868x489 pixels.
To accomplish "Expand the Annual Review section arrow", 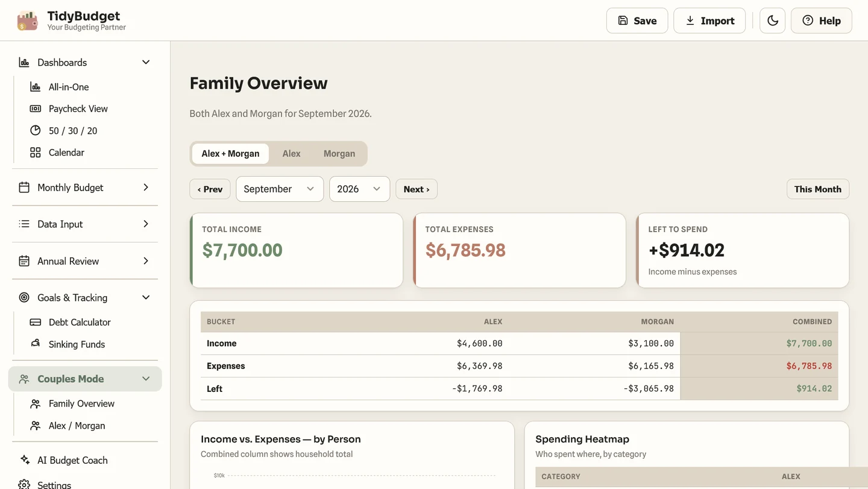I will pos(146,261).
